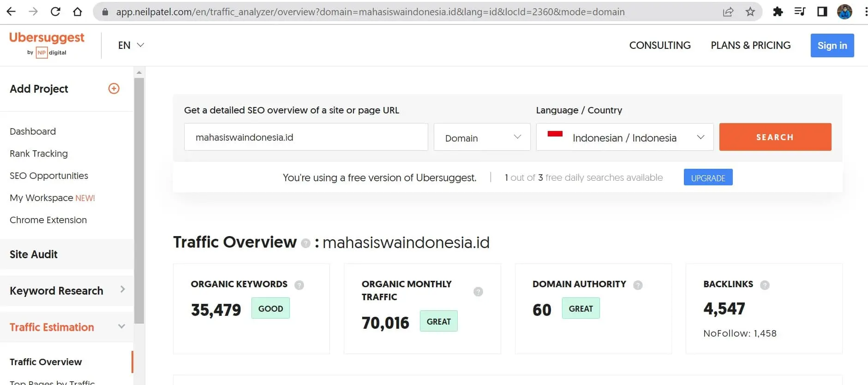Click the Add Project label
The width and height of the screenshot is (868, 385).
click(x=39, y=89)
